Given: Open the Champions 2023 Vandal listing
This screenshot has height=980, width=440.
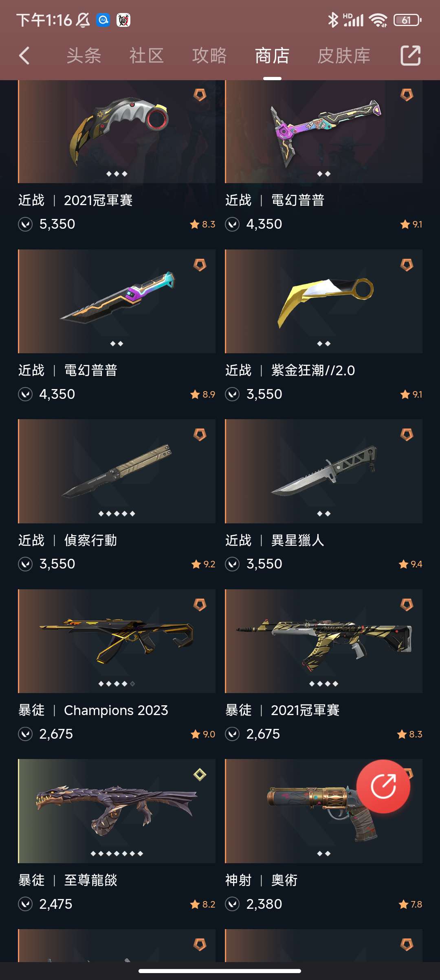Looking at the screenshot, I should 117,641.
